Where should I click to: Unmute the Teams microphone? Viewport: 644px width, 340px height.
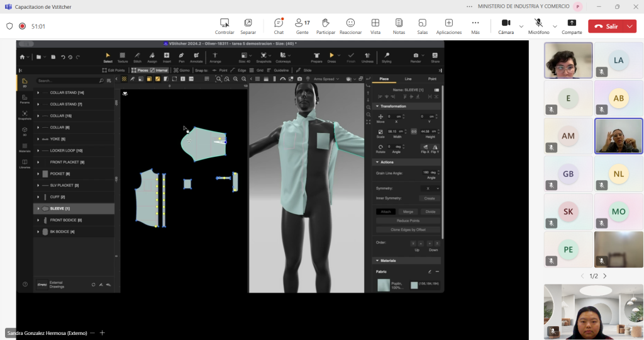click(x=538, y=26)
